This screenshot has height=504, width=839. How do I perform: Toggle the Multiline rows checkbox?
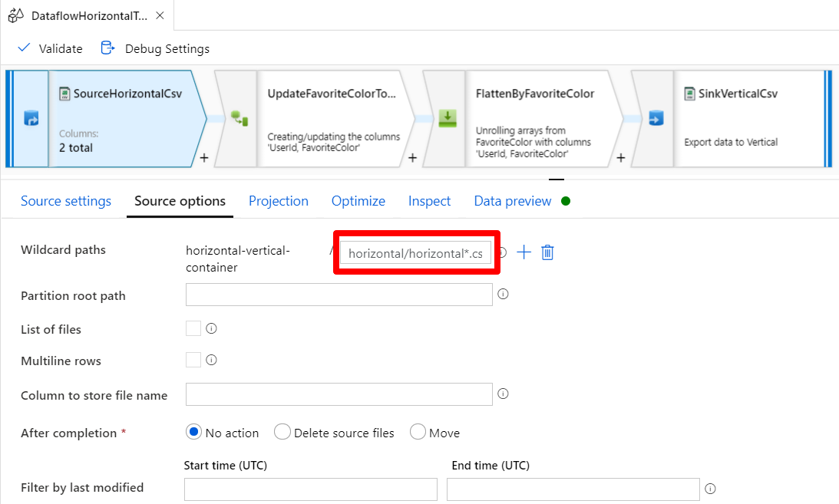pos(193,360)
